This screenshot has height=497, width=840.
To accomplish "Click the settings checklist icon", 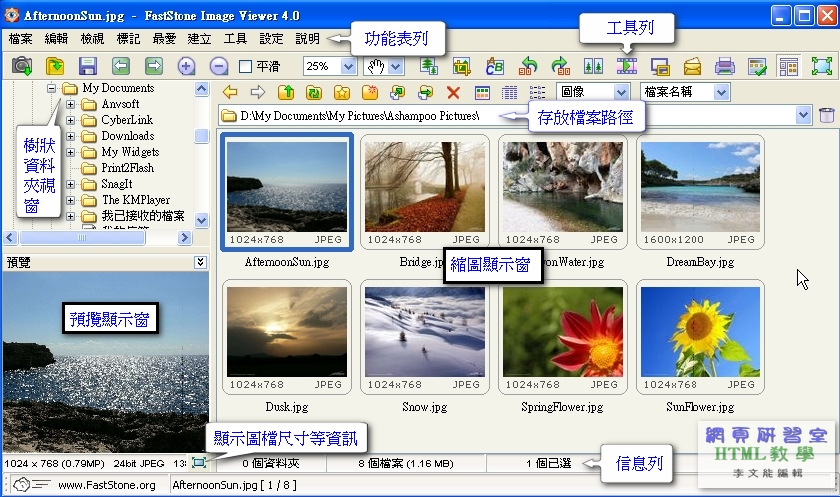I will pyautogui.click(x=758, y=67).
